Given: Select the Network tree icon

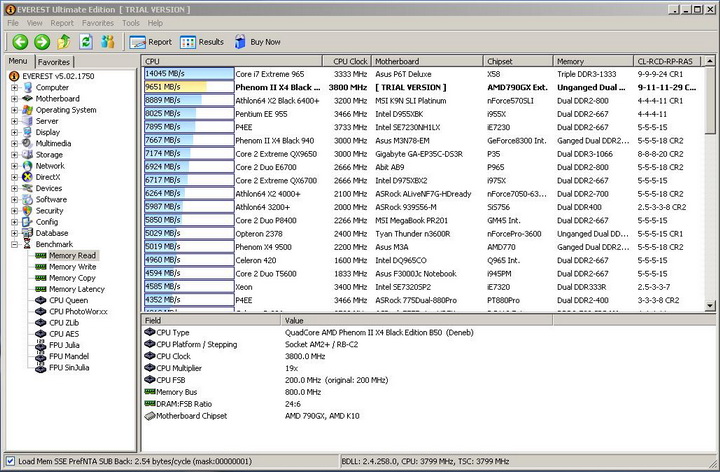Looking at the screenshot, I should point(28,166).
